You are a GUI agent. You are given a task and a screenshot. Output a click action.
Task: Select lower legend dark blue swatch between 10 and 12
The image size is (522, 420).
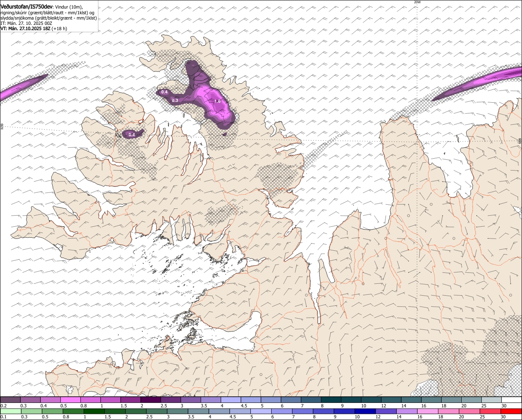tap(366, 411)
